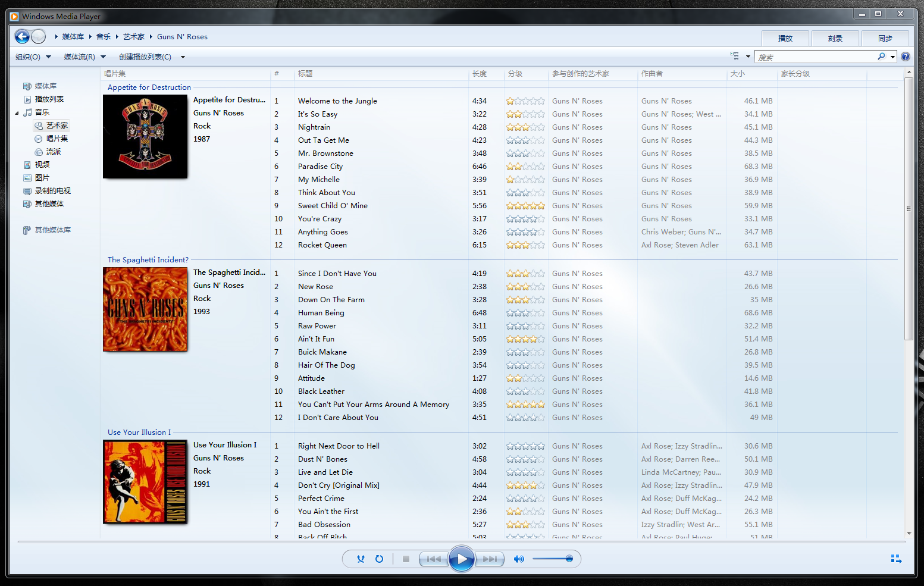Click the Stop button
The height and width of the screenshot is (586, 924).
(406, 559)
